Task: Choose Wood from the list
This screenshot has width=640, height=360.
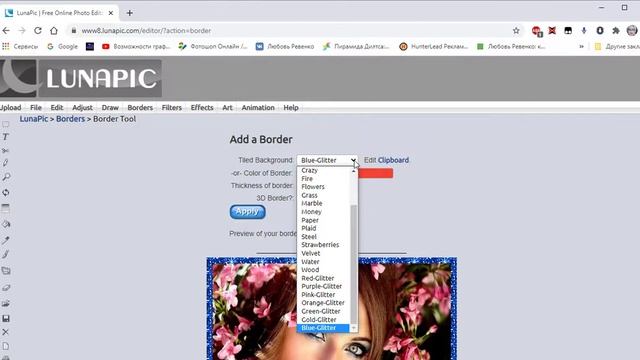Action: [310, 270]
